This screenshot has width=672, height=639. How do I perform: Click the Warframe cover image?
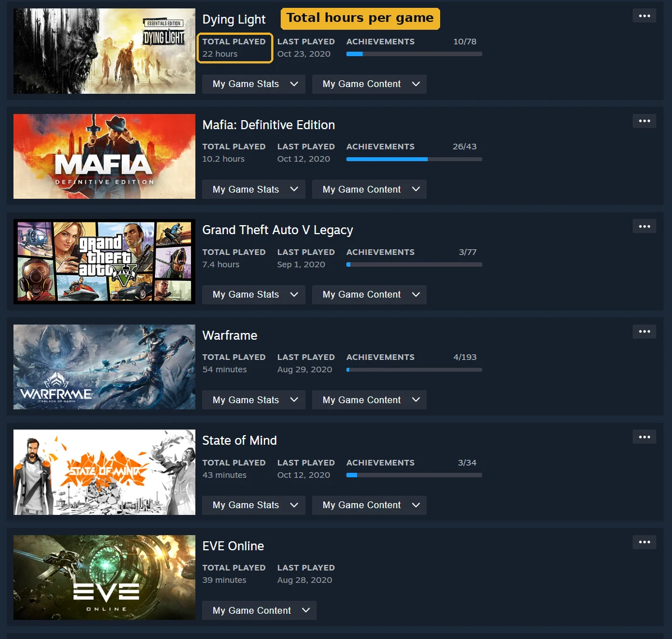click(x=104, y=367)
